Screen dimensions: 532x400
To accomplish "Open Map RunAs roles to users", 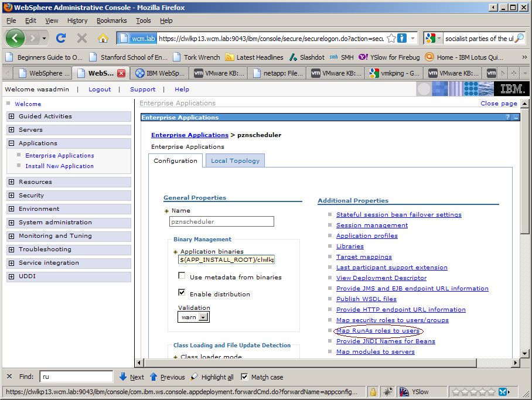I will tap(378, 331).
